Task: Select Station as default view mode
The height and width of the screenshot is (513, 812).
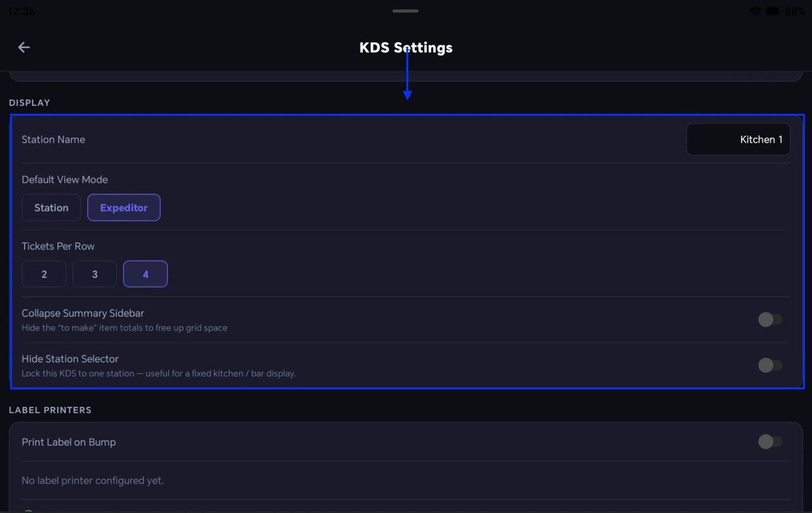Action: 51,208
